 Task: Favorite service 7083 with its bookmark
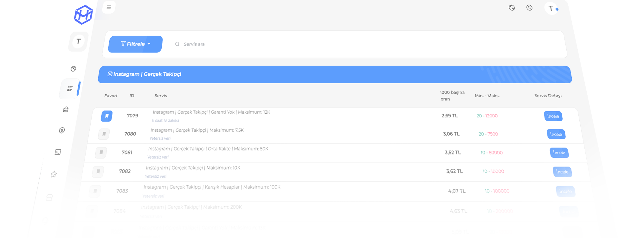[95, 191]
